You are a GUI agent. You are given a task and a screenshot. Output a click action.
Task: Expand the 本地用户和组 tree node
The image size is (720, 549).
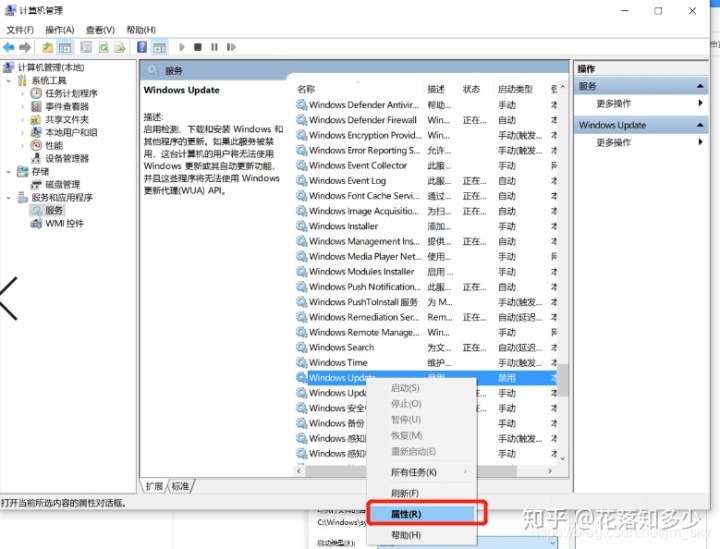pos(22,133)
